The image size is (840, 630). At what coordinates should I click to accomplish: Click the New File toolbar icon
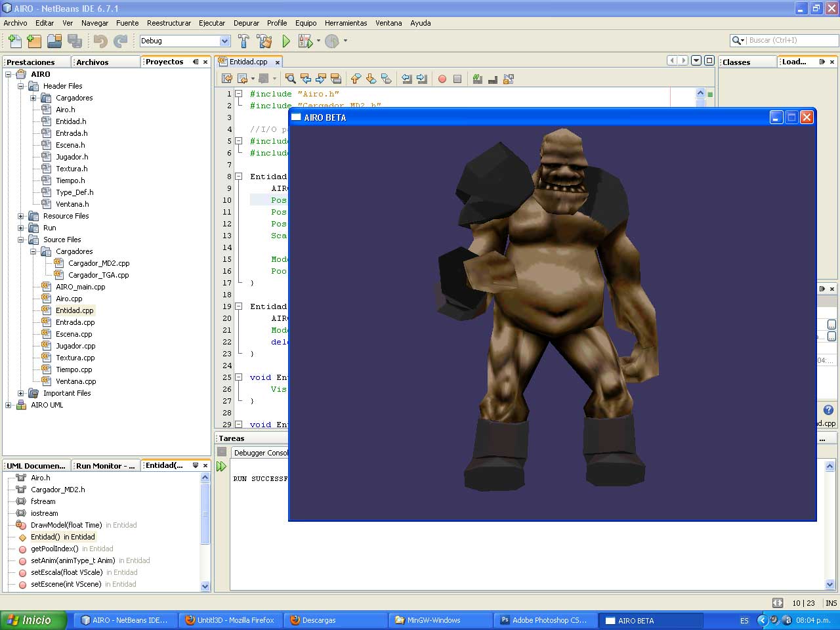[14, 41]
